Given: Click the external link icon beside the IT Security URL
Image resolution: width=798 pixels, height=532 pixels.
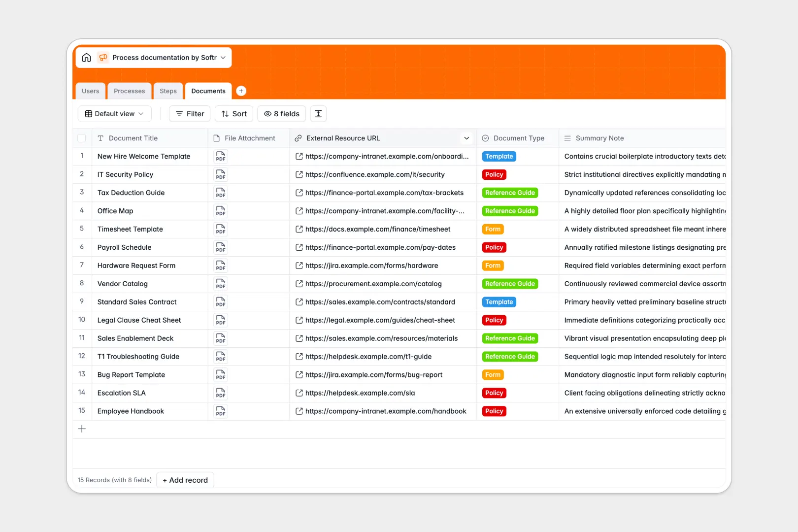Looking at the screenshot, I should pyautogui.click(x=299, y=174).
